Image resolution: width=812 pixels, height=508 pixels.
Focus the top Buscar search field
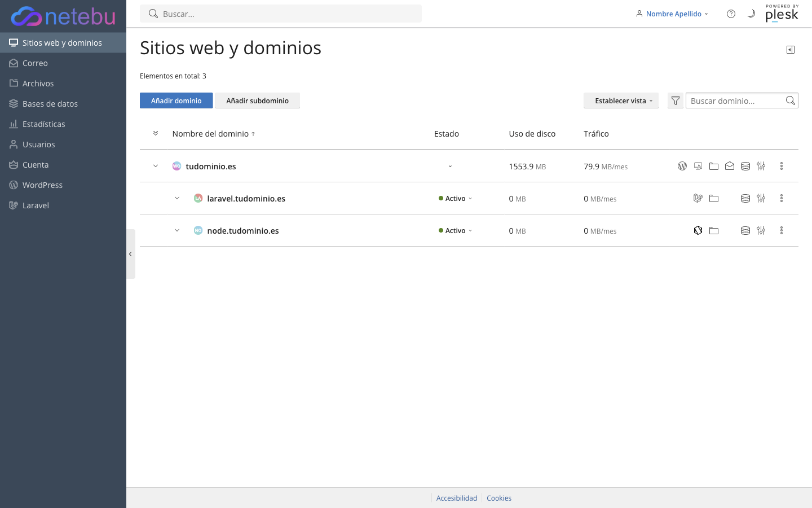point(281,14)
